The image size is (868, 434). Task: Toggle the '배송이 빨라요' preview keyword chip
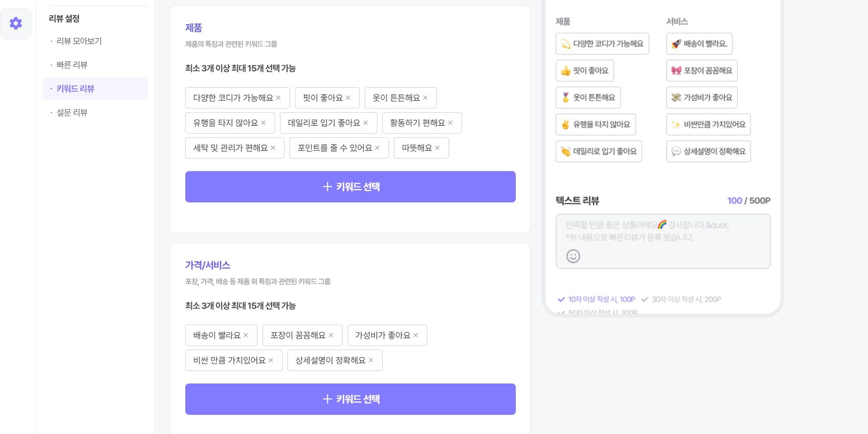tap(699, 44)
